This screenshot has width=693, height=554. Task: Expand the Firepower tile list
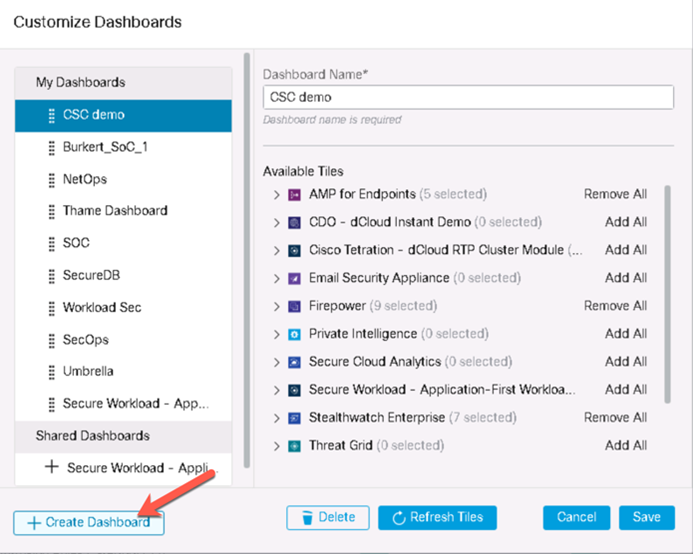[x=277, y=306]
